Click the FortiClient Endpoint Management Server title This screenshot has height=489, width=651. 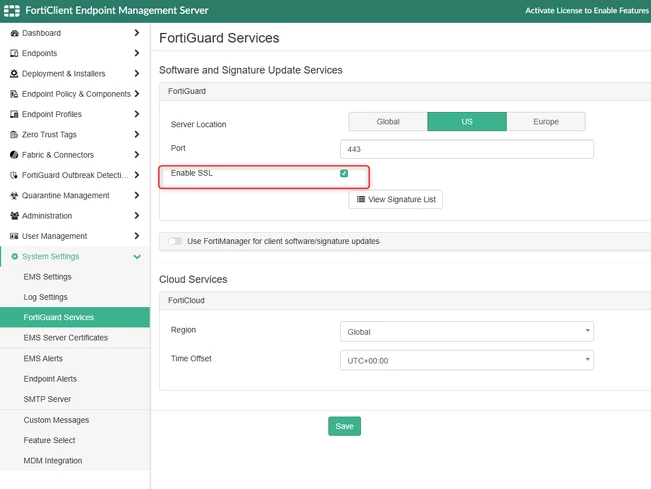click(x=117, y=11)
